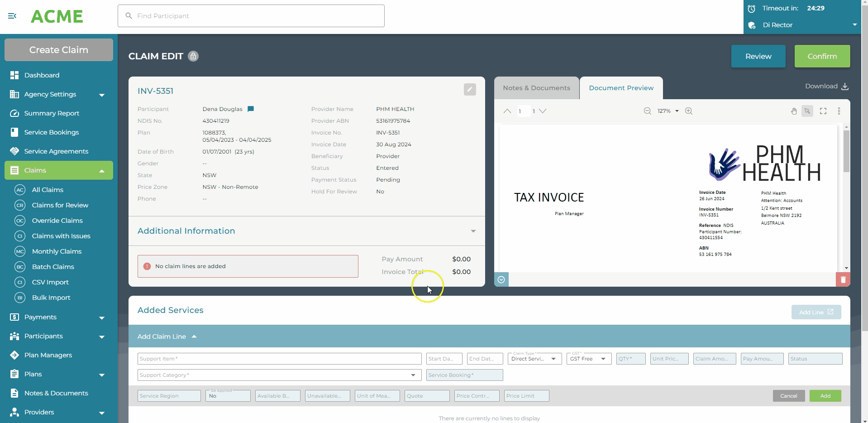Viewport: 868px width, 423px height.
Task: Click the Find Participant search field
Action: point(251,16)
